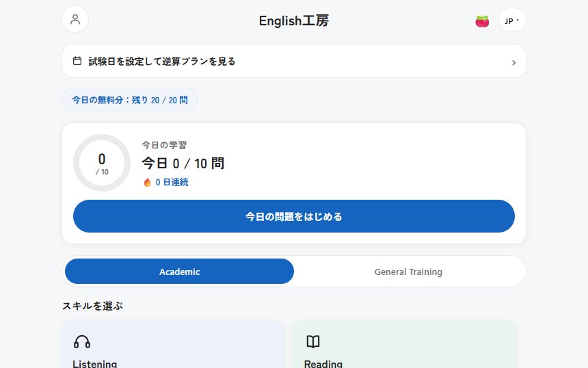588x368 pixels.
Task: Open 試験日を設定して逆算プランを見る banner
Action: coord(293,61)
